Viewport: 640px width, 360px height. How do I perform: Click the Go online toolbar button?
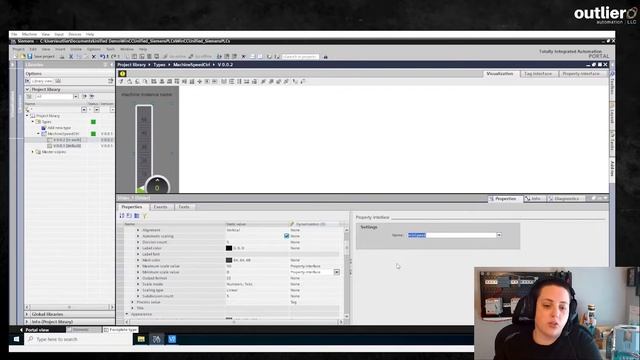point(174,56)
